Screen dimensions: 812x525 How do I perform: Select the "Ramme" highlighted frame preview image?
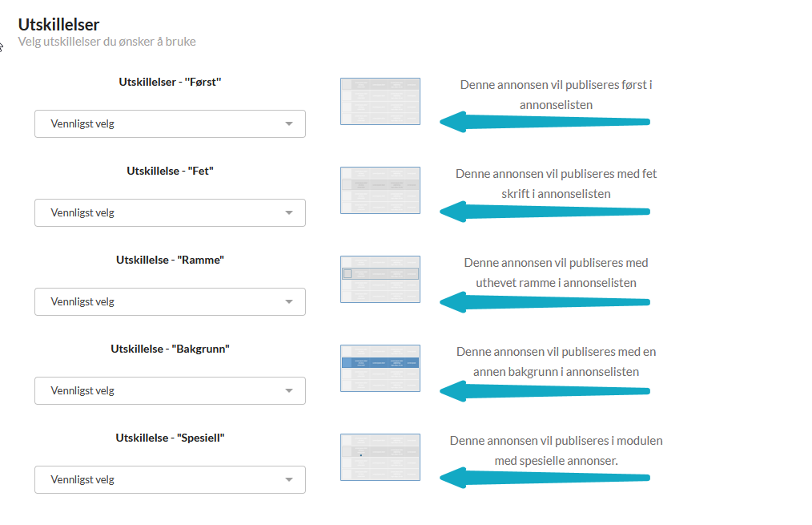point(380,279)
